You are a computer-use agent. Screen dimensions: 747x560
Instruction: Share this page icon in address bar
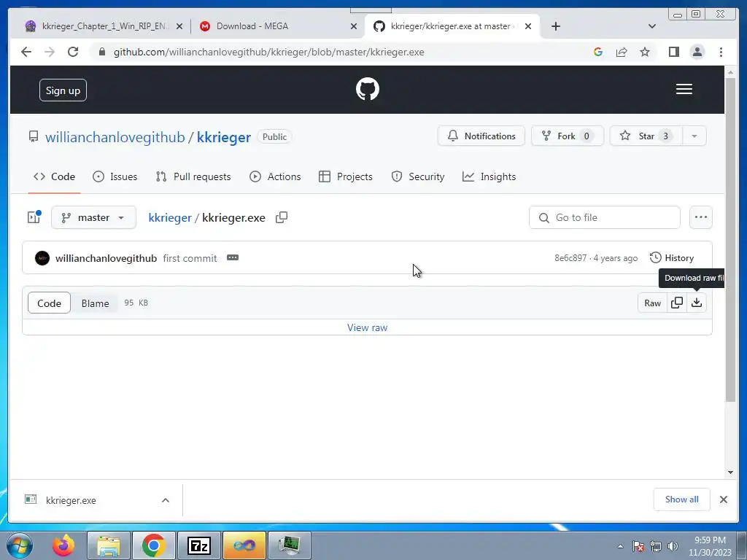click(622, 52)
